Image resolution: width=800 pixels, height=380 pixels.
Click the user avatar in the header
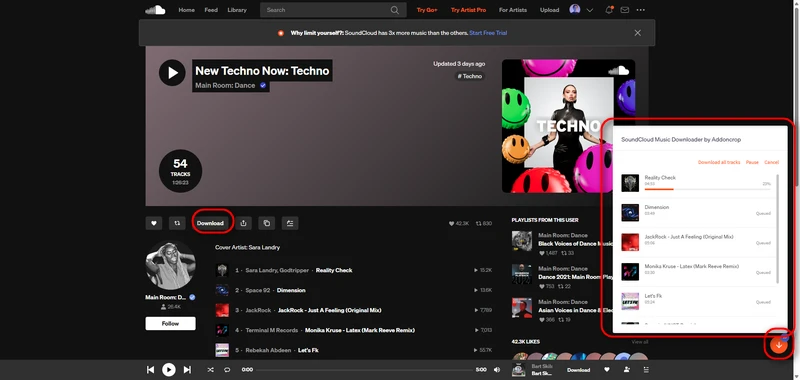coord(575,10)
